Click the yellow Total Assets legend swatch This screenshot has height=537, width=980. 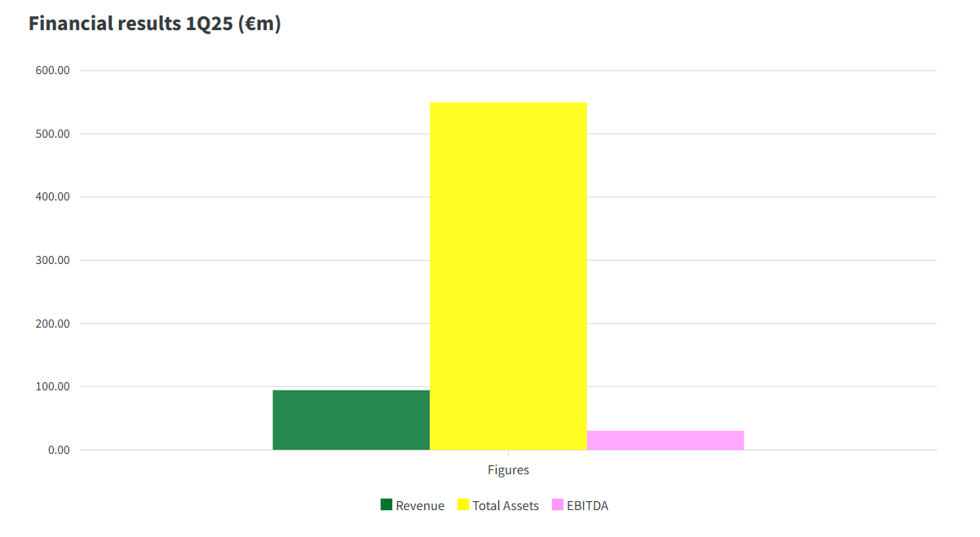[463, 504]
